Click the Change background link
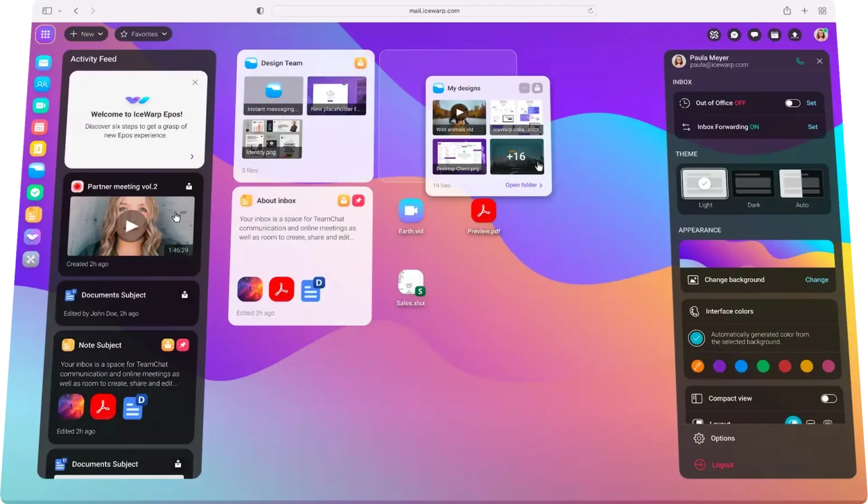 816,280
